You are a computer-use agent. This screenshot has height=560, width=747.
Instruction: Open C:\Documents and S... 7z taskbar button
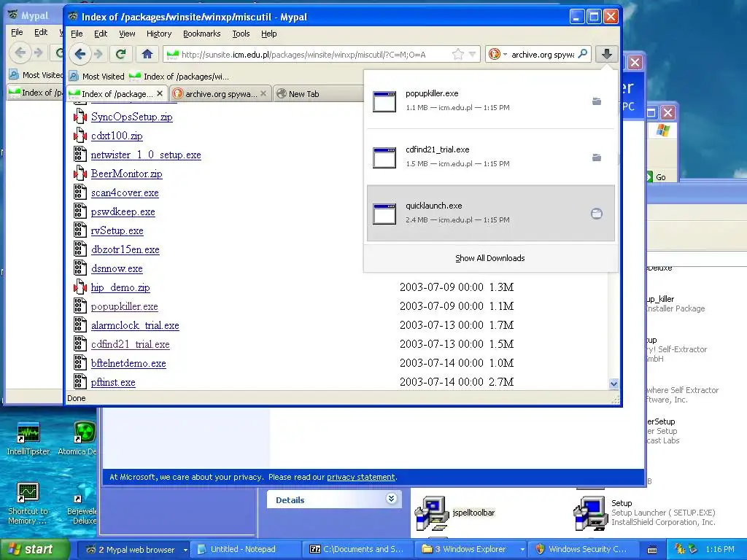[357, 549]
